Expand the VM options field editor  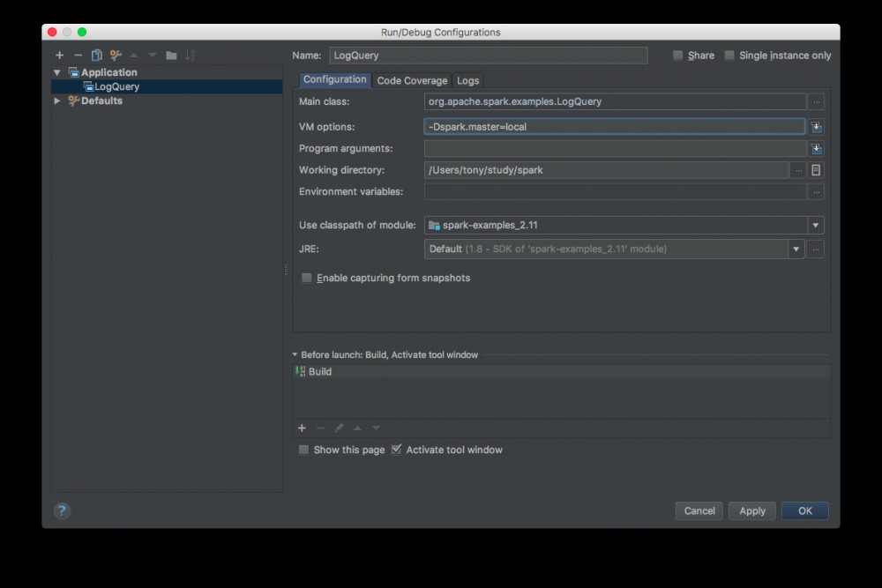pos(817,127)
